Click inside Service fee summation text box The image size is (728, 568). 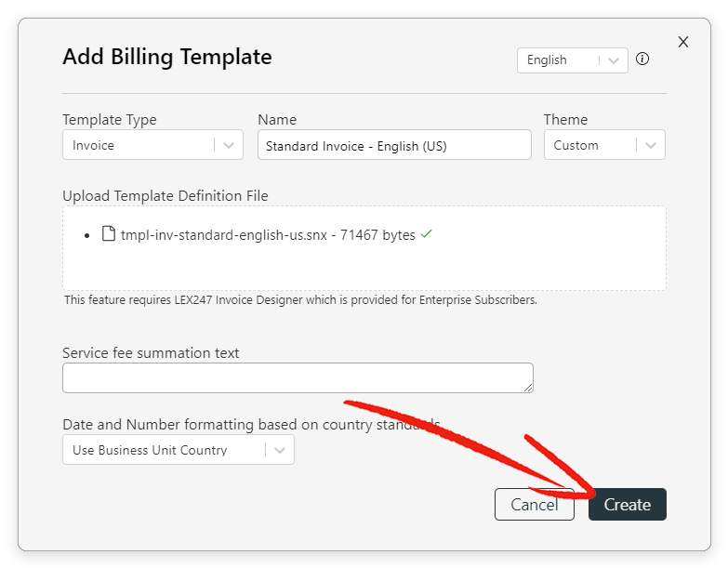pyautogui.click(x=298, y=377)
